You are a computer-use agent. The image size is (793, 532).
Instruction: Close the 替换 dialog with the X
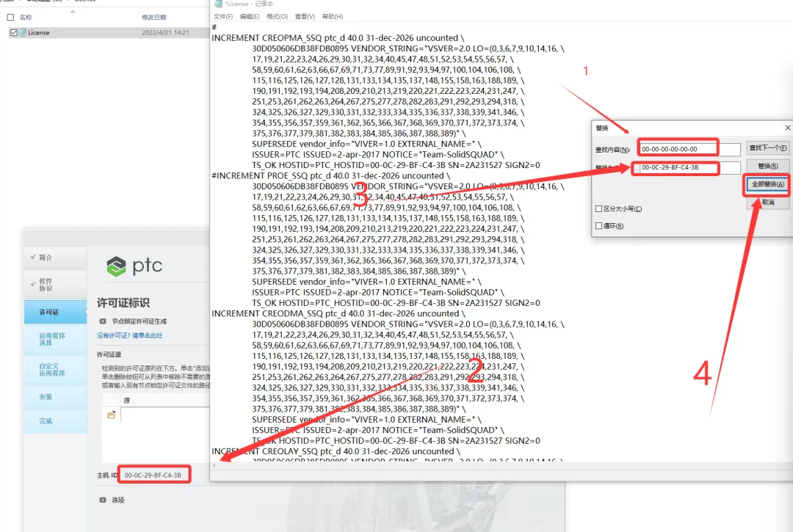coord(787,128)
